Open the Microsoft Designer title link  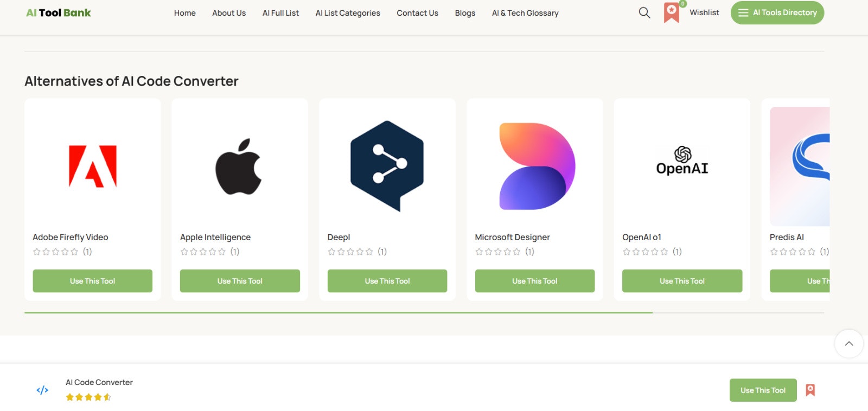click(x=513, y=237)
